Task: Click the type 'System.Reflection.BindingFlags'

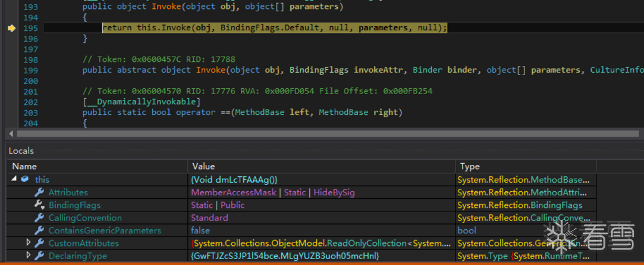Action: (520, 205)
